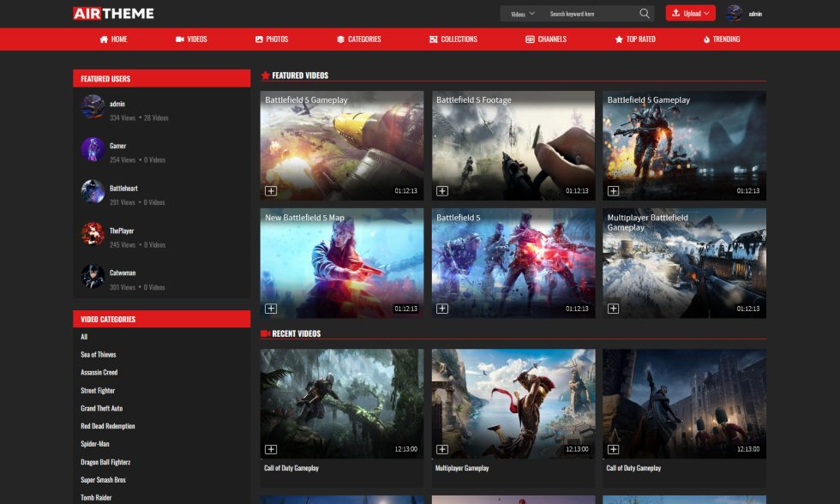
Task: Click the AirTheme logo
Action: pos(113,14)
